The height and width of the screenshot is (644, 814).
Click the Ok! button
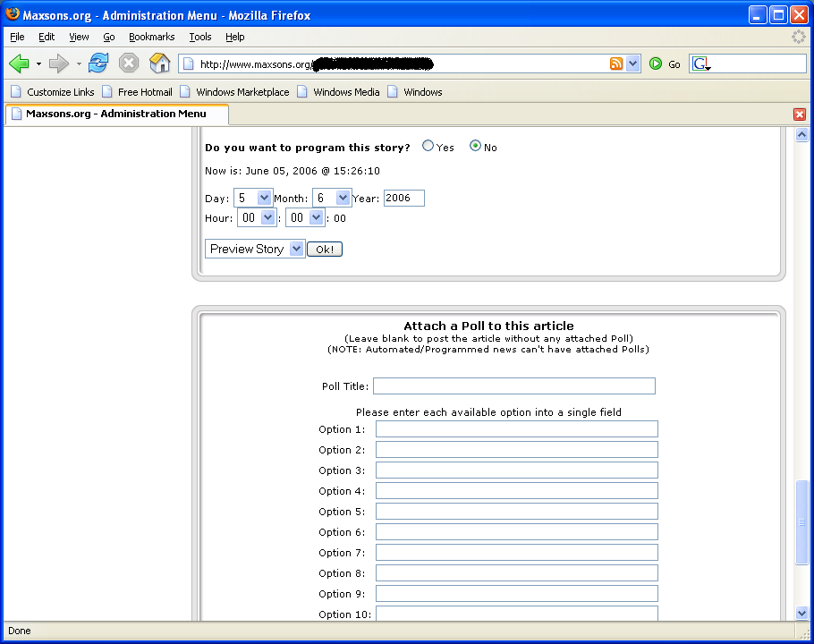tap(325, 250)
